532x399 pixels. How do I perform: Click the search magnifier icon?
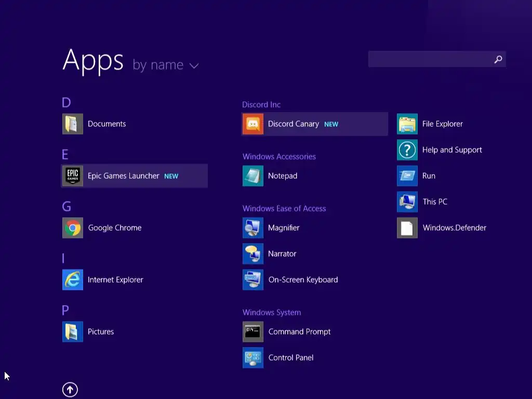click(x=498, y=59)
